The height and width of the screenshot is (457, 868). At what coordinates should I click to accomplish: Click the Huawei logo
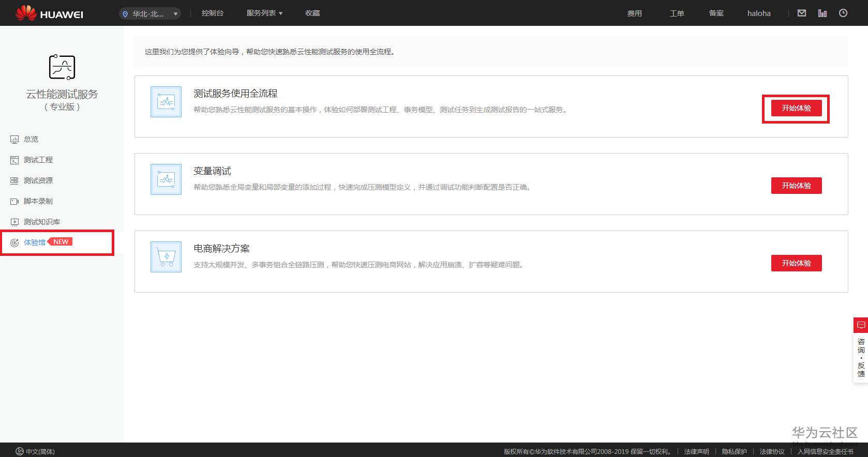pos(49,13)
